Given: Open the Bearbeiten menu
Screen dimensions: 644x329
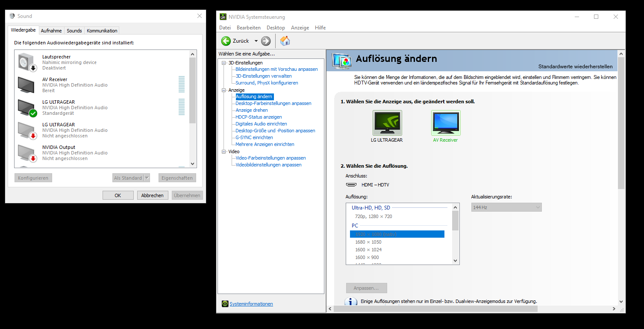Looking at the screenshot, I should tap(249, 28).
